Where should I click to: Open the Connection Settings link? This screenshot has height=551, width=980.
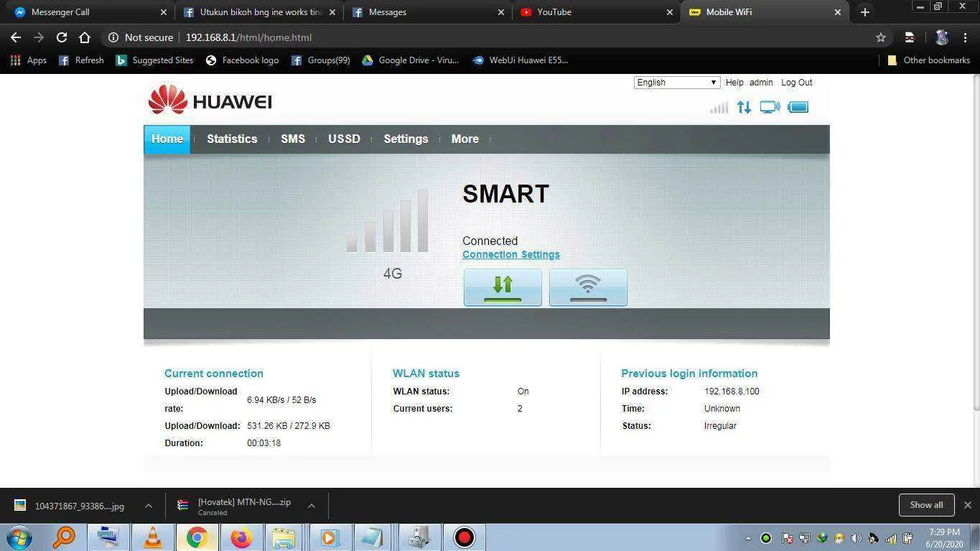tap(510, 254)
